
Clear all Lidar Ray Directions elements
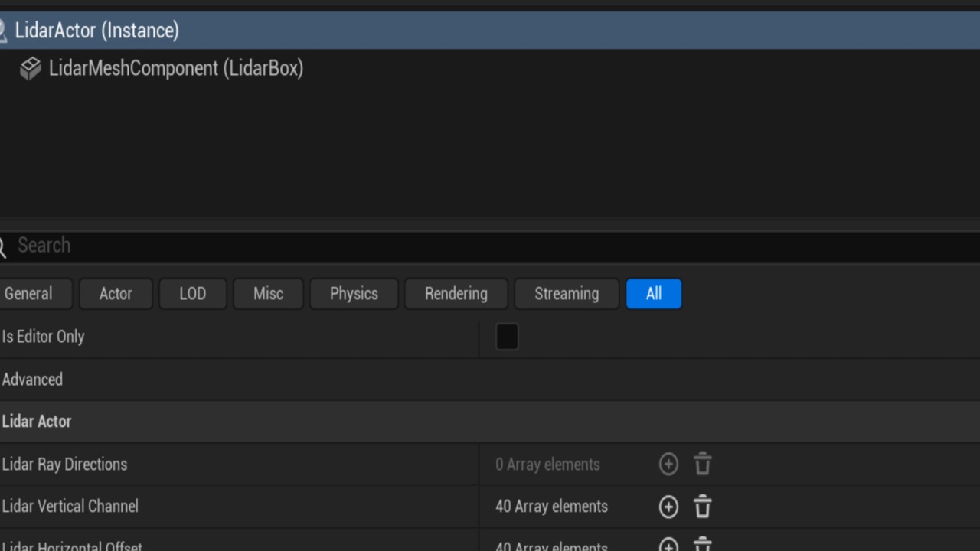click(702, 465)
